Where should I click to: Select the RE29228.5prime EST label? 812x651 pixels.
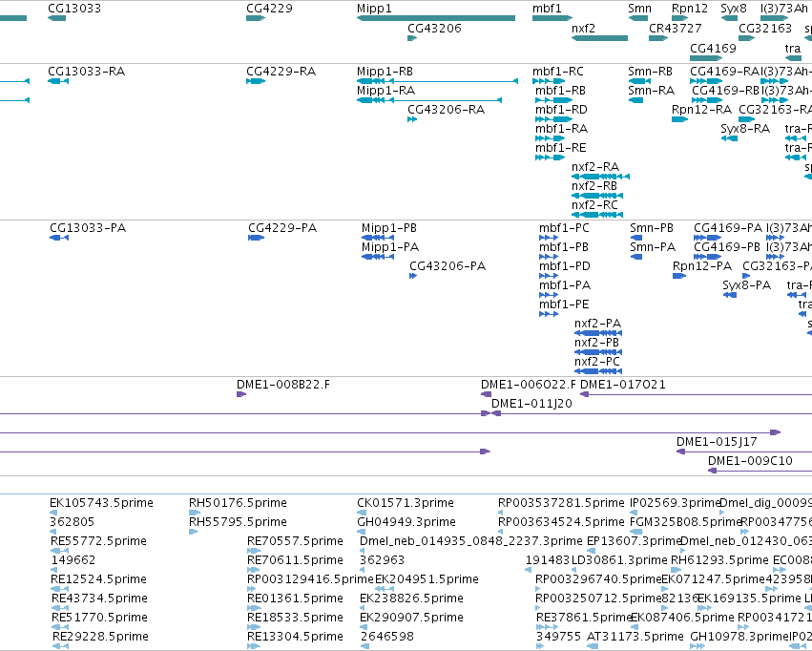[100, 637]
